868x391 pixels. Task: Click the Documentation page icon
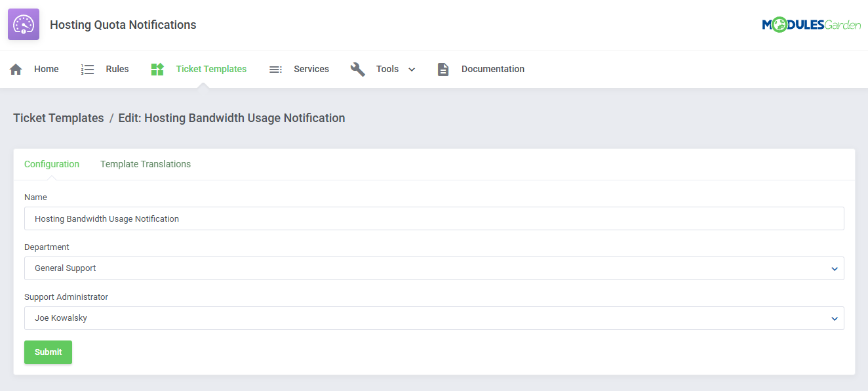tap(443, 68)
